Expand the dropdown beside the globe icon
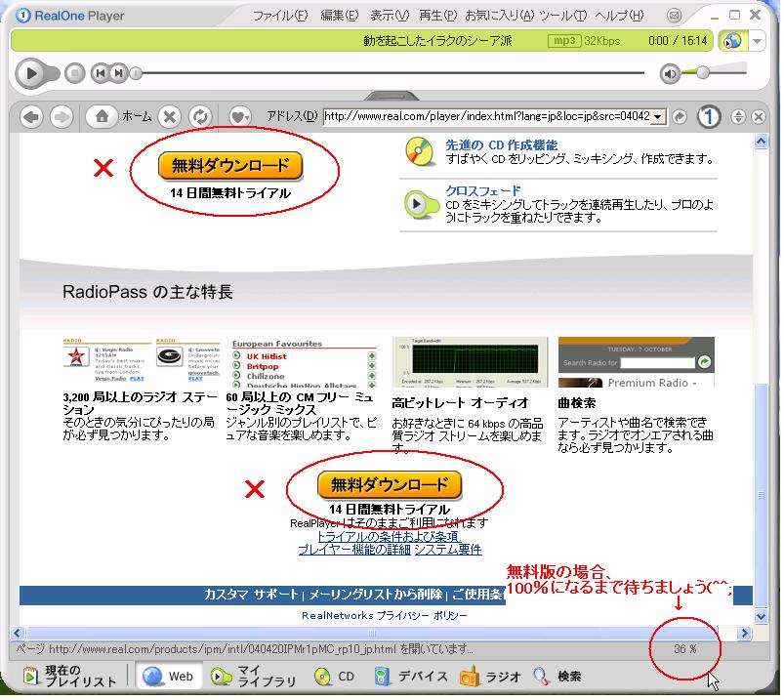The image size is (784, 700). (758, 41)
